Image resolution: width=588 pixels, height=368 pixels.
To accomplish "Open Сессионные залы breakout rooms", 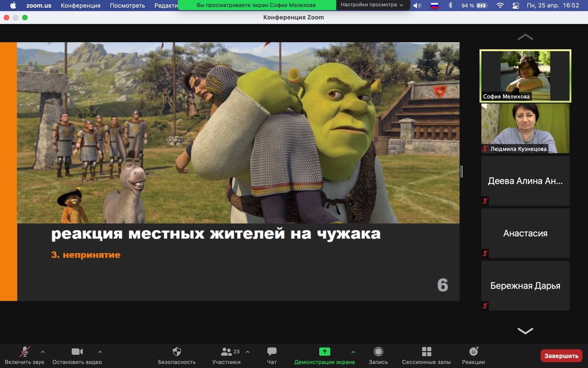I will [x=426, y=356].
